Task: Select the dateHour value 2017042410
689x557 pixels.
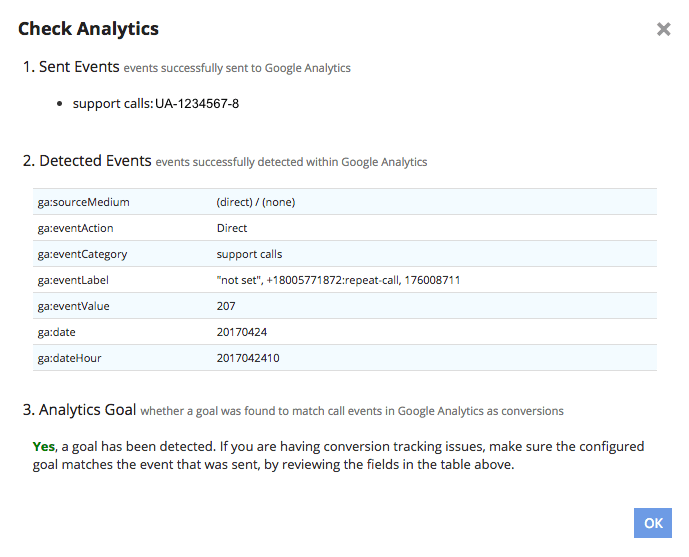Action: pyautogui.click(x=248, y=358)
